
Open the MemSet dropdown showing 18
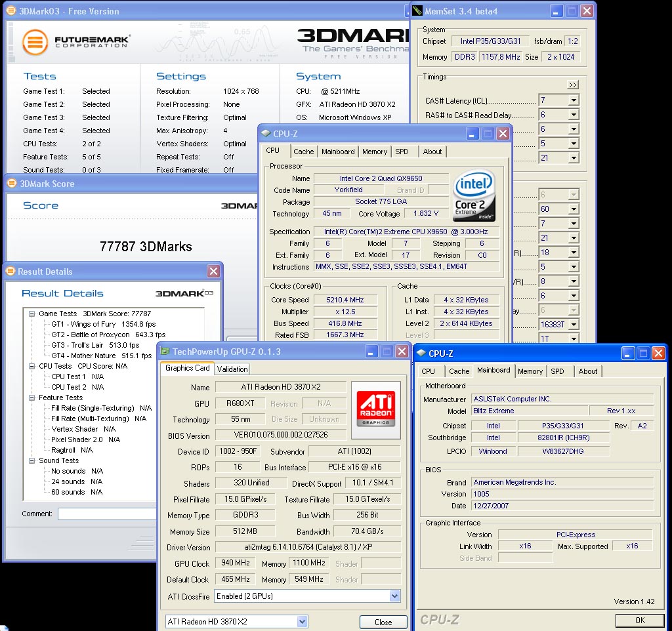point(574,253)
